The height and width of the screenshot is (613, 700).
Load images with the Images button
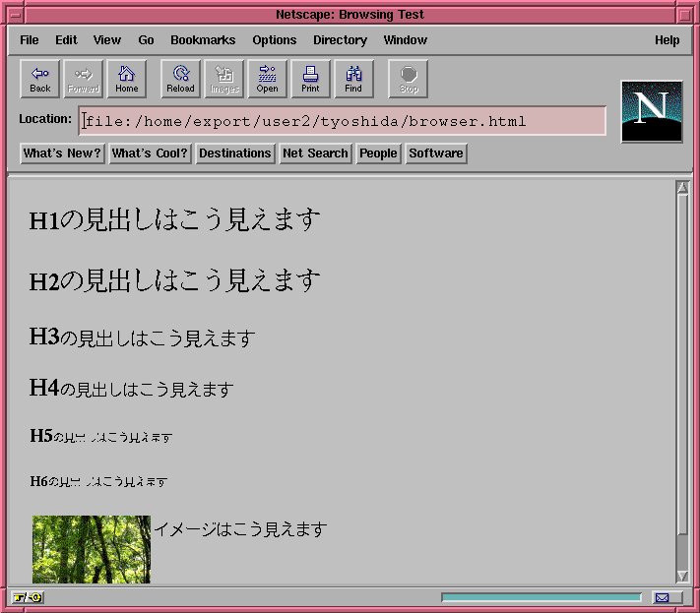[x=224, y=79]
